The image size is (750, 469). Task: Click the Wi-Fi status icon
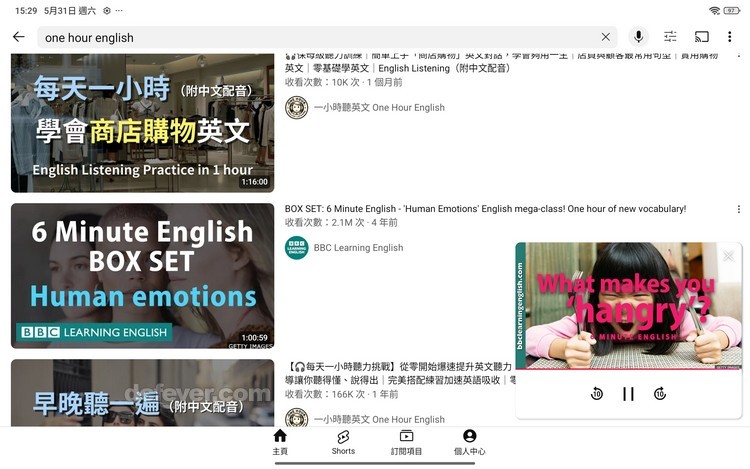[x=715, y=11]
